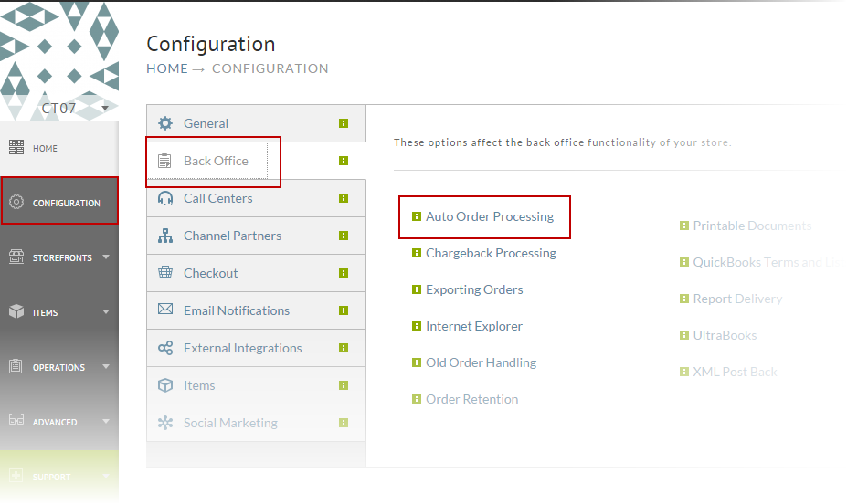
Task: Select Configuration in the left sidebar
Action: click(x=59, y=203)
